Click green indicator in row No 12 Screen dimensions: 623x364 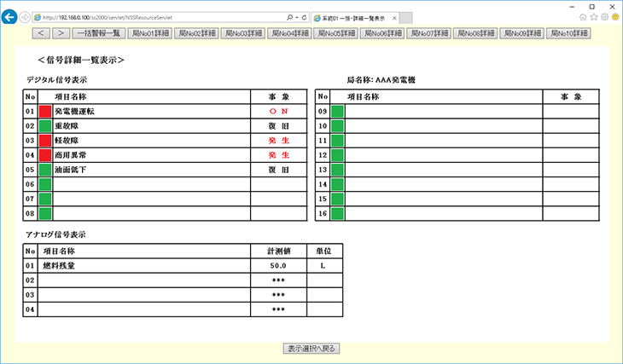click(338, 155)
